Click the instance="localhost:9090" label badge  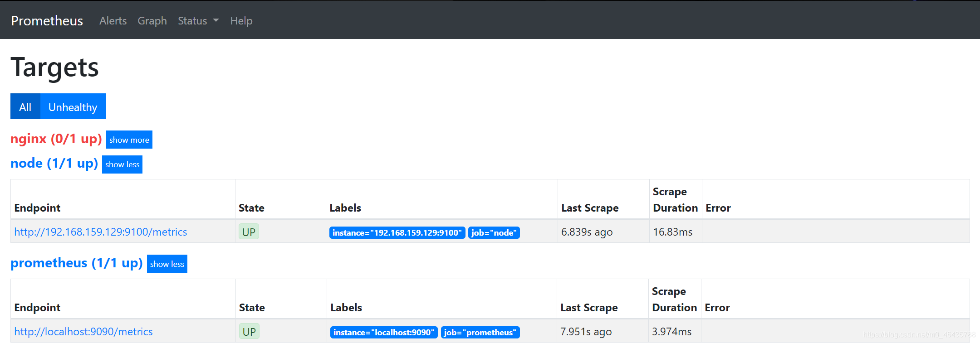pos(384,332)
